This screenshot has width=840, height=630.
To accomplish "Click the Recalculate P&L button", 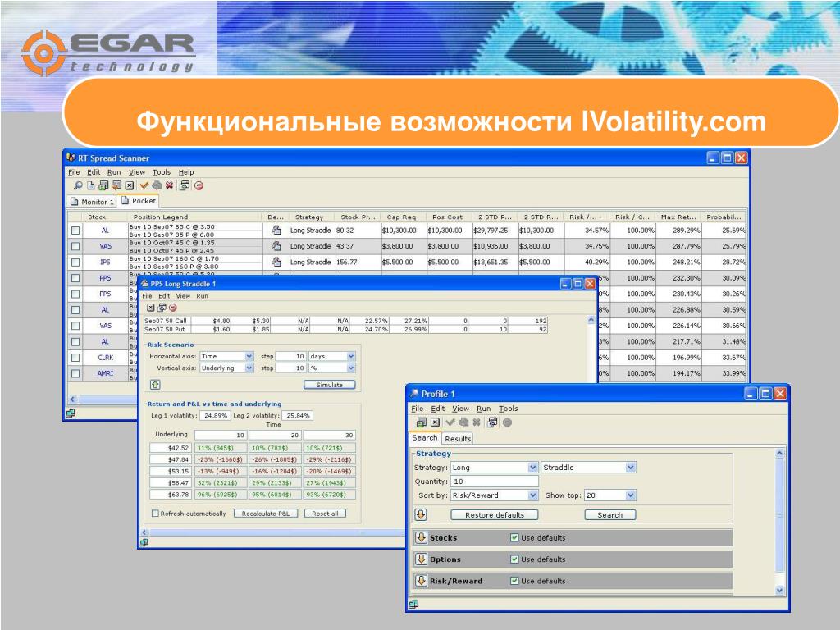I will pyautogui.click(x=266, y=514).
